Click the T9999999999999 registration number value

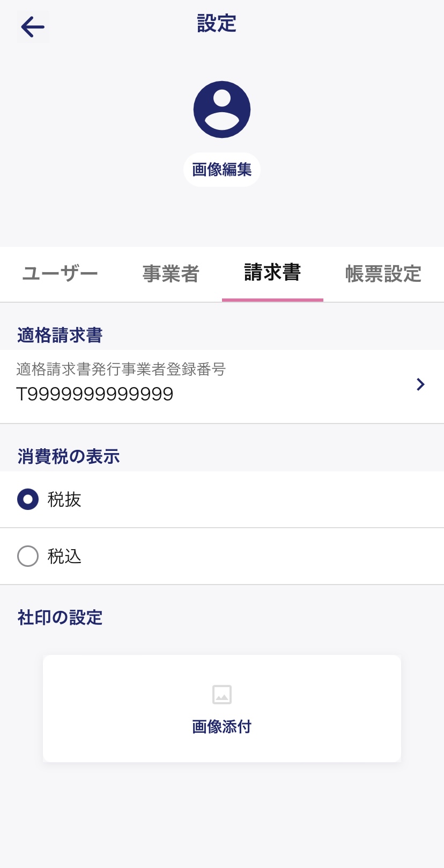point(95,395)
